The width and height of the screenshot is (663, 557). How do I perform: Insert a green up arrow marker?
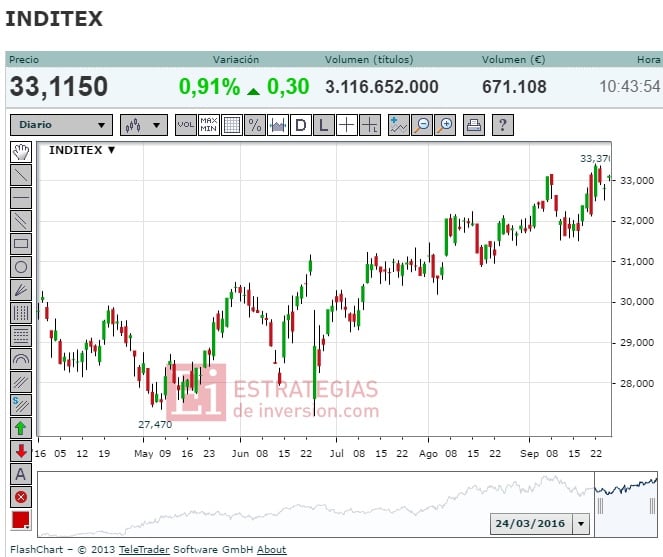(x=21, y=428)
